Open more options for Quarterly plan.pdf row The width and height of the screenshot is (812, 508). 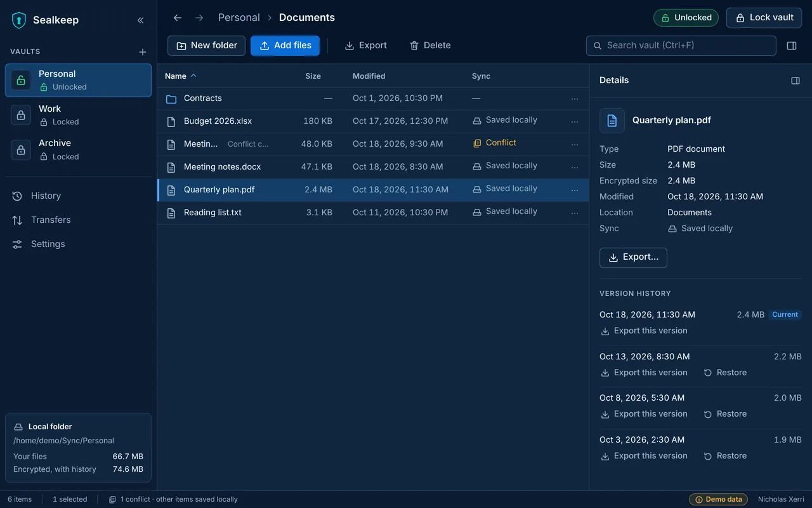point(575,190)
